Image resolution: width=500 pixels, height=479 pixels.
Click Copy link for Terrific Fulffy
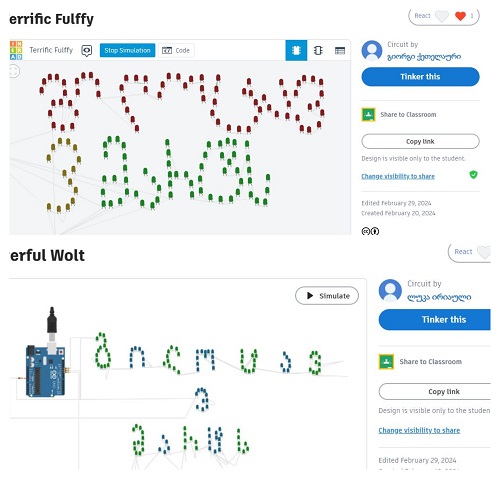[420, 141]
